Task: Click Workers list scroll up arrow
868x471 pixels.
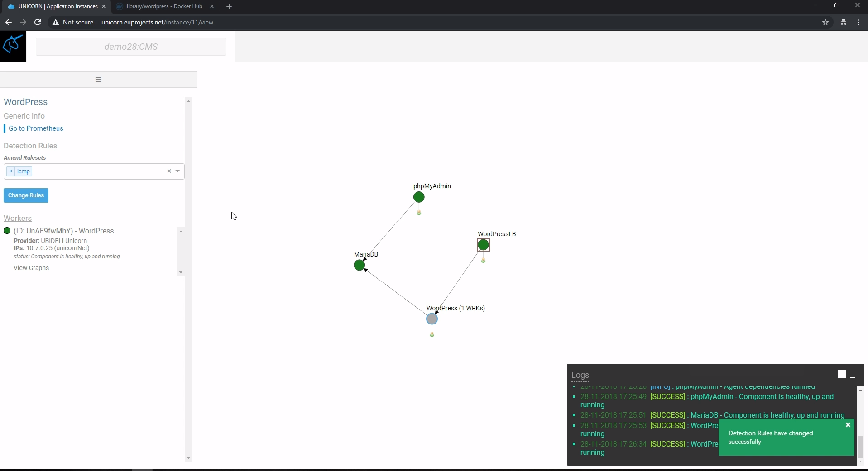Action: (x=181, y=231)
